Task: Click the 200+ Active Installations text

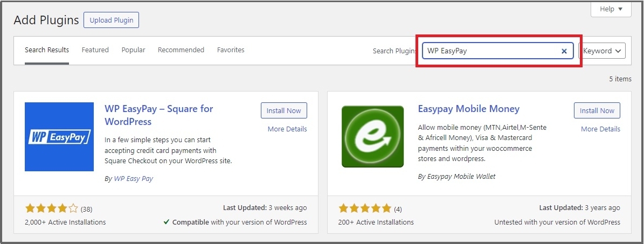Action: pos(376,222)
